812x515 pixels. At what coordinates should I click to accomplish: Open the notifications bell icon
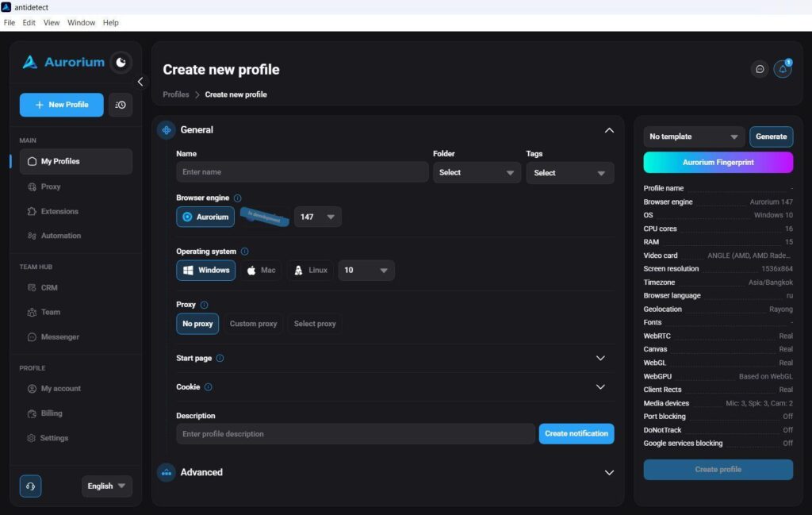pos(783,69)
